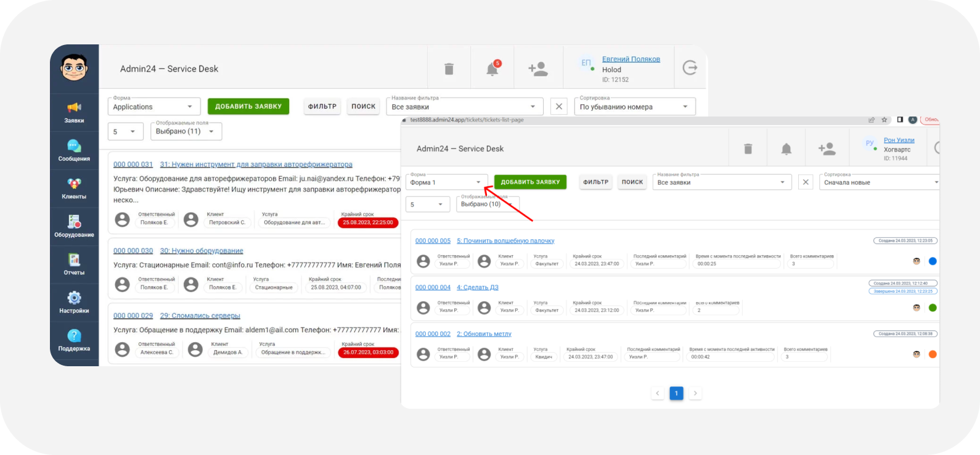The height and width of the screenshot is (455, 980).
Task: Click the add-user icon in the Хогвартс window
Action: click(x=827, y=149)
